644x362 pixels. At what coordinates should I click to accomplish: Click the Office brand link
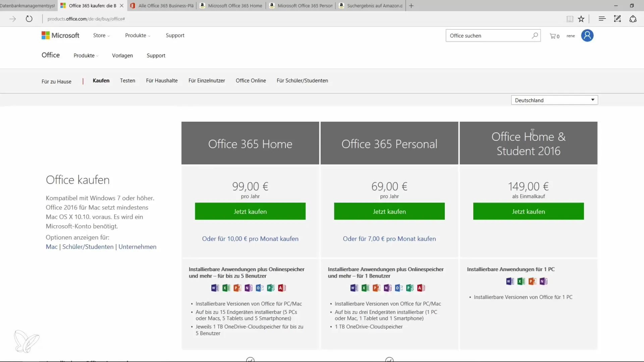tap(51, 55)
